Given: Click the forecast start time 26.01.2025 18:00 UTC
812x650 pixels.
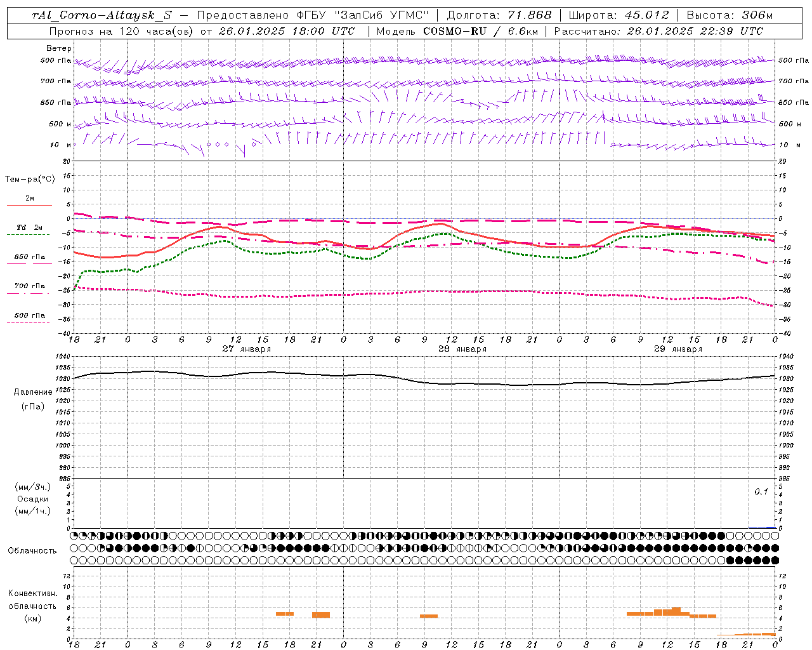Looking at the screenshot, I should pyautogui.click(x=287, y=31).
